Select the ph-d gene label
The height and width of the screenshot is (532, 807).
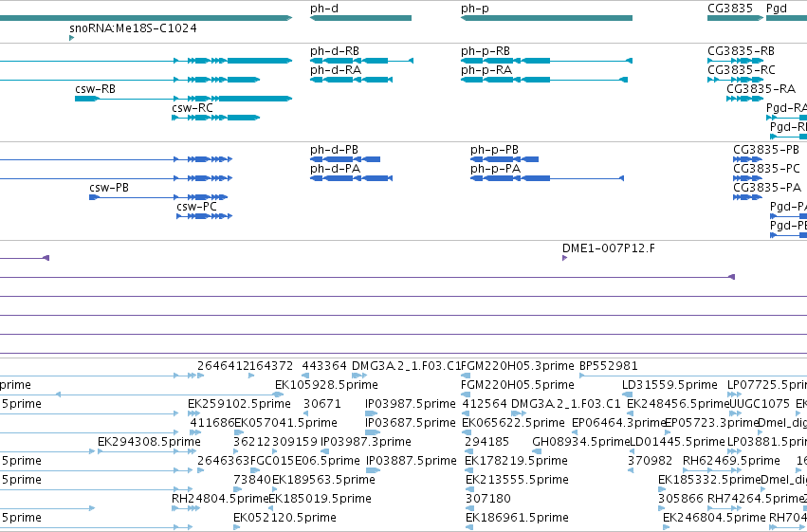pyautogui.click(x=323, y=9)
